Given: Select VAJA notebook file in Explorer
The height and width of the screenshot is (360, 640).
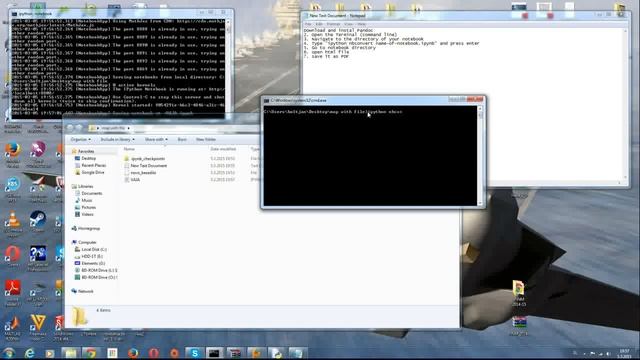Looking at the screenshot, I should [x=135, y=180].
